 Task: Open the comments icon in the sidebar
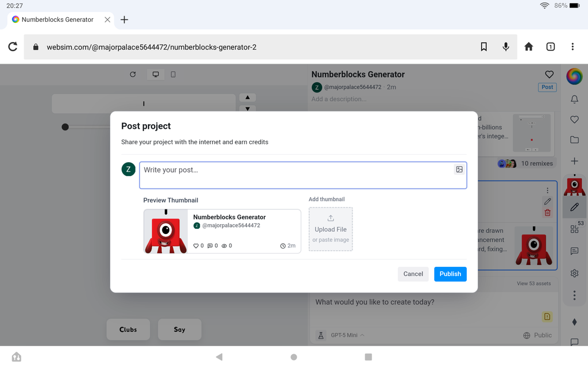(574, 251)
